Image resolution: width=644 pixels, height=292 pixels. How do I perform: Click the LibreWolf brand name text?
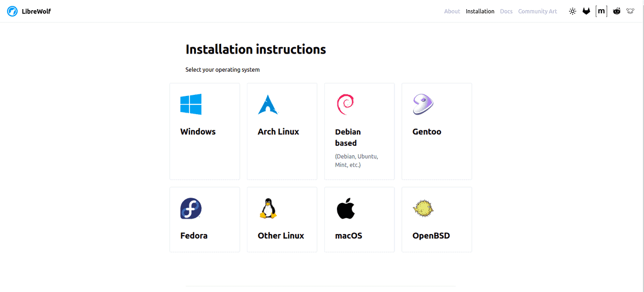click(36, 11)
